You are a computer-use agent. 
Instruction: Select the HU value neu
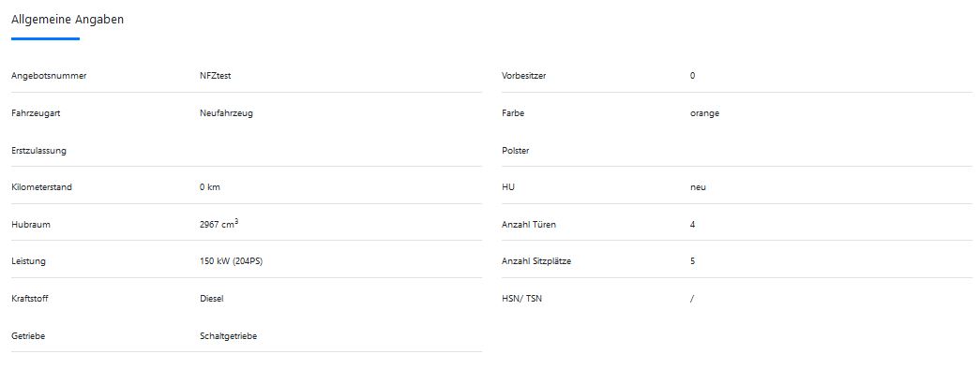click(698, 187)
